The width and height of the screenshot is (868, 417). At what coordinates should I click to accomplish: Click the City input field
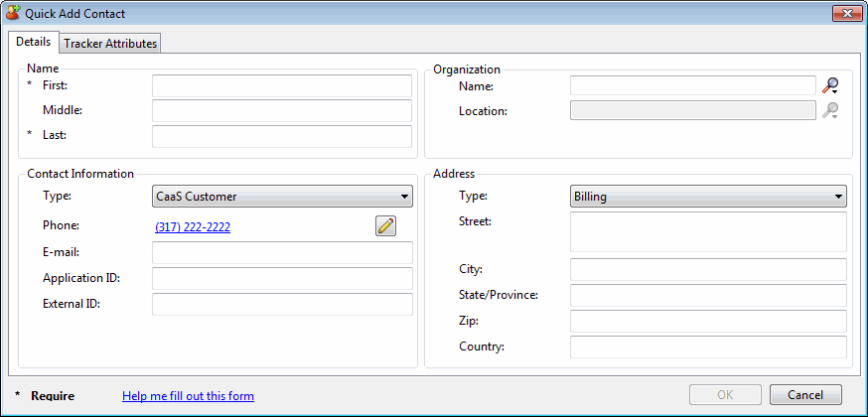(x=708, y=270)
